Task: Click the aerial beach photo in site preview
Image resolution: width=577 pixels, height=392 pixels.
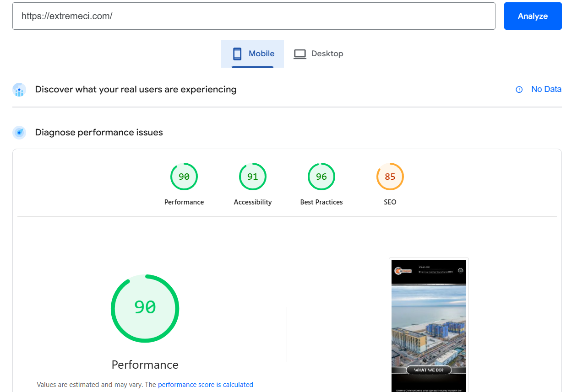Action: point(429,326)
